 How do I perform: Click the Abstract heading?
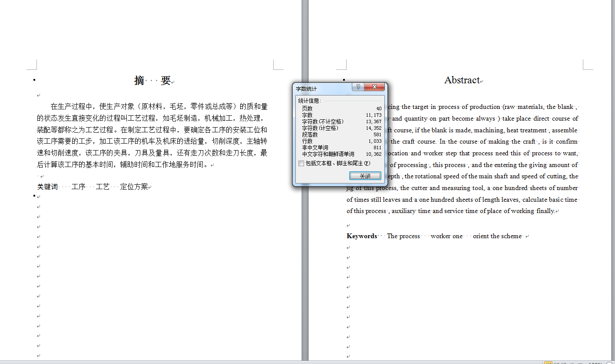(463, 80)
